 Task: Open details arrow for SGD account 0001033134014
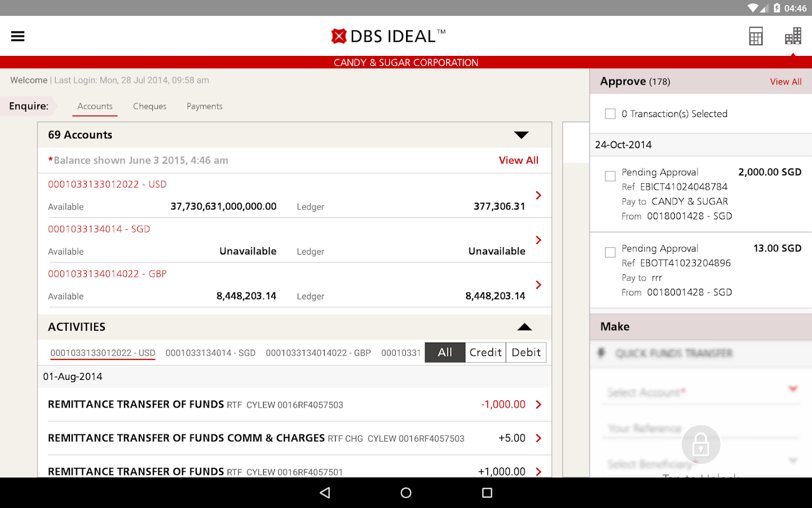(539, 240)
